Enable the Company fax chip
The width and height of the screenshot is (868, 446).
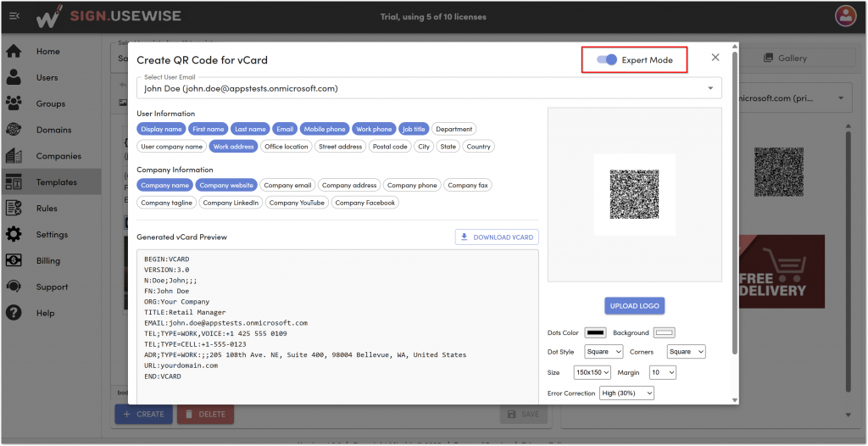[468, 185]
